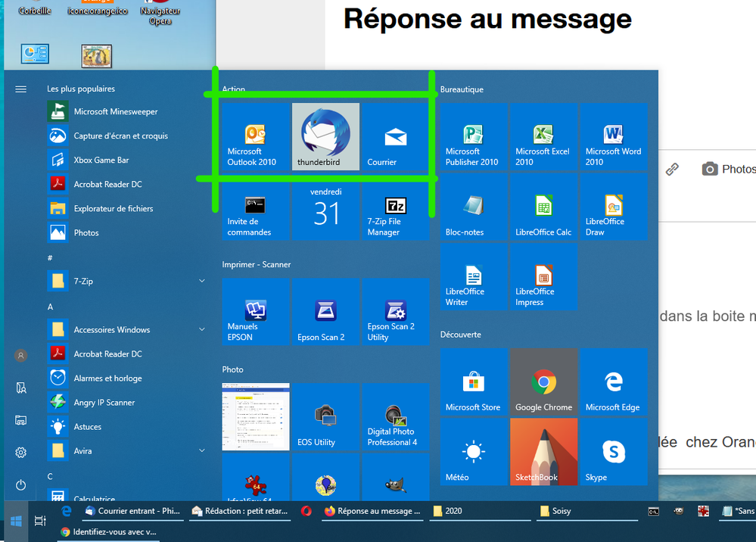The image size is (756, 542).
Task: Click the Photos button in webpage
Action: (x=729, y=170)
